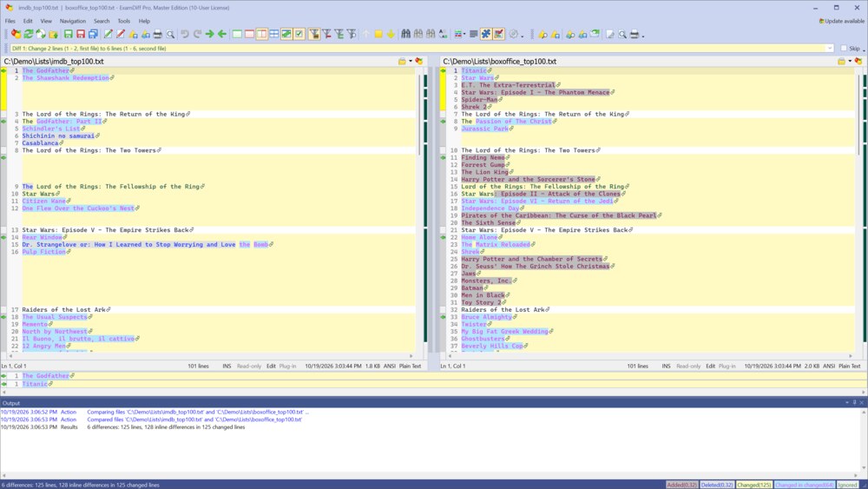The image size is (868, 489).
Task: Click the Redo icon
Action: coord(197,35)
